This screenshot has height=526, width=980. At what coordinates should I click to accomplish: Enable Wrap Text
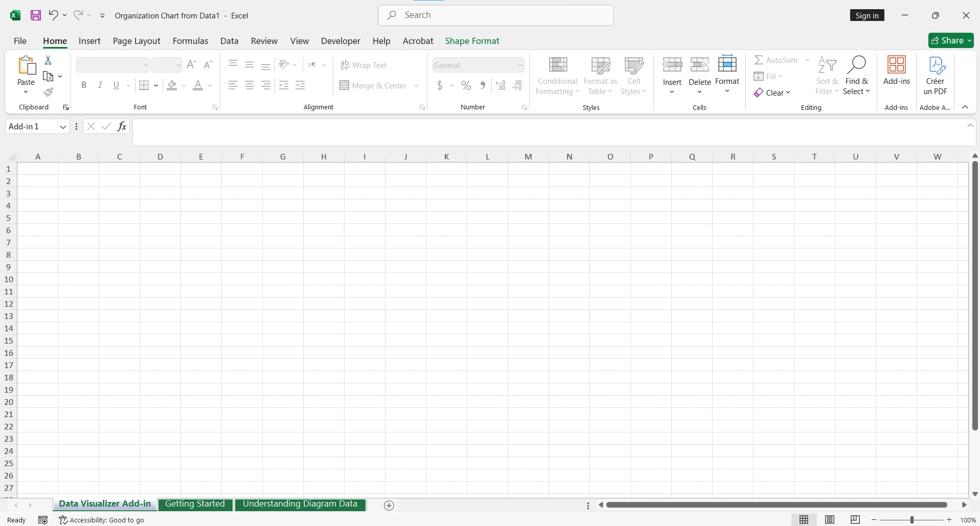click(364, 65)
